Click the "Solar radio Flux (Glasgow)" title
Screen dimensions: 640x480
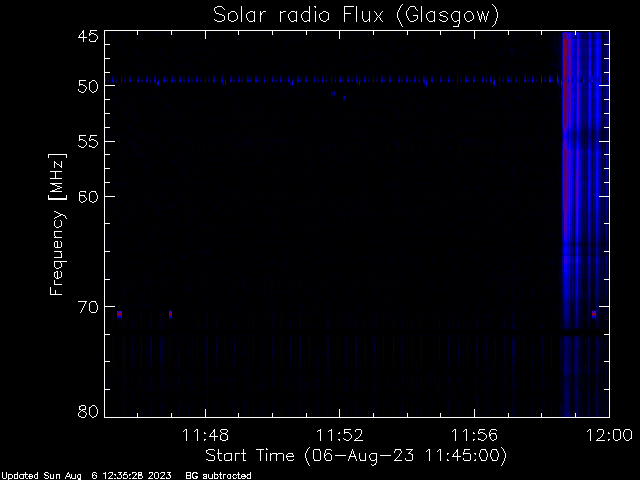356,15
